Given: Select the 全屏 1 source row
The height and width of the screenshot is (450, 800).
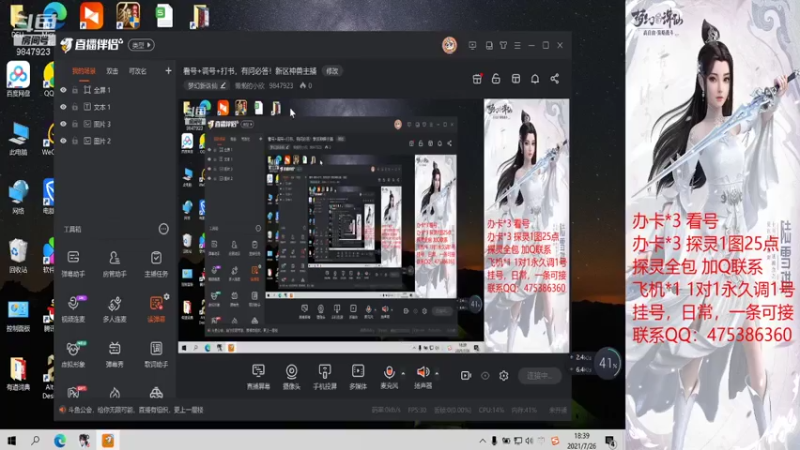Looking at the screenshot, I should click(x=115, y=90).
